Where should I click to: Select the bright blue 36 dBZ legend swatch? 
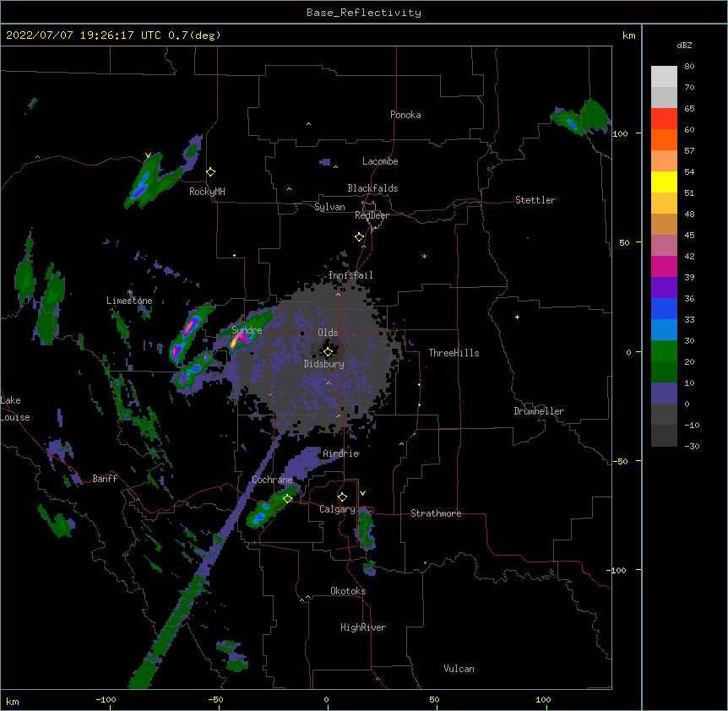point(664,308)
